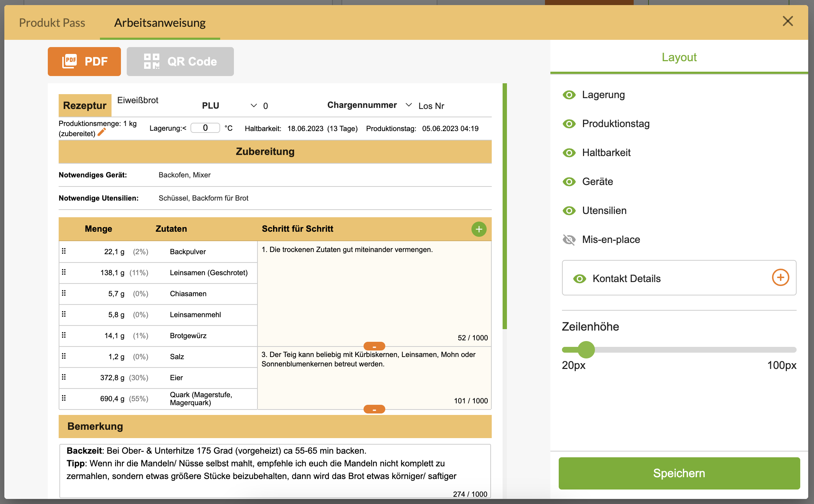
Task: Click the Speichern save button
Action: click(x=679, y=472)
